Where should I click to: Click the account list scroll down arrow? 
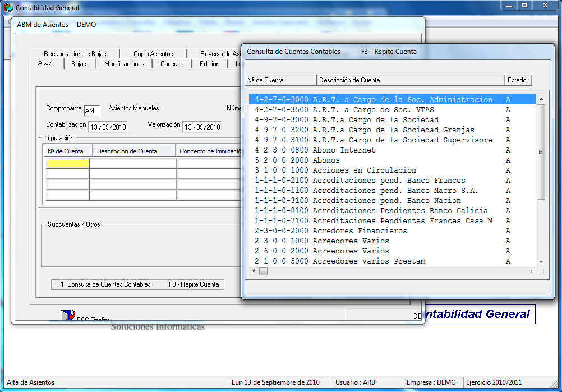pyautogui.click(x=541, y=262)
